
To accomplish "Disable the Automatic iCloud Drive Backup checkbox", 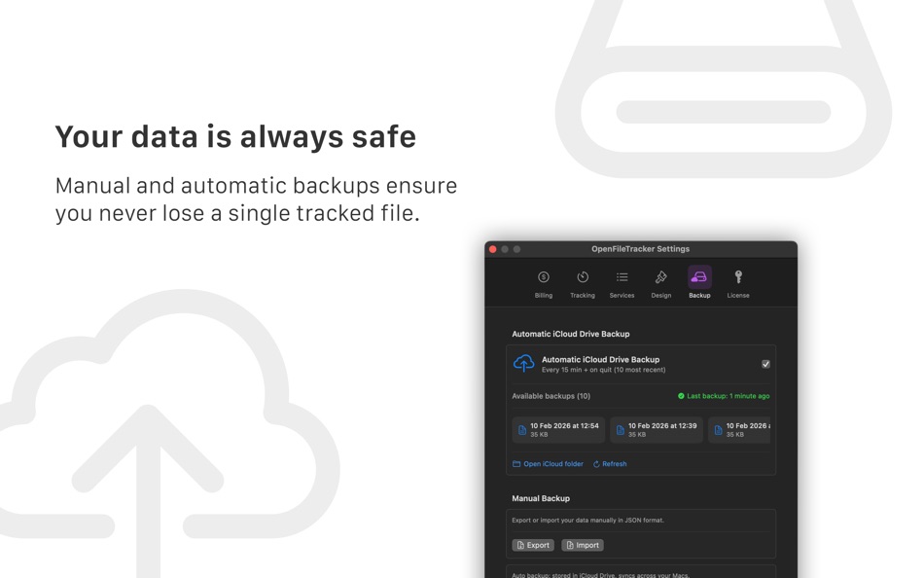I will (x=764, y=365).
